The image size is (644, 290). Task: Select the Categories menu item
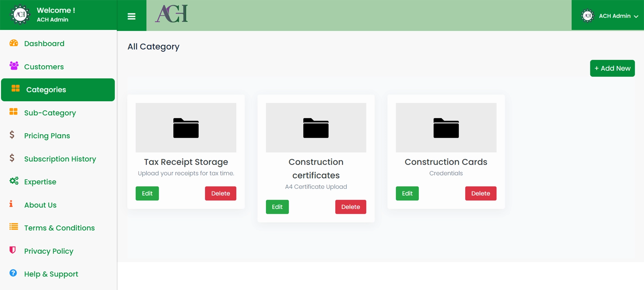coord(58,90)
